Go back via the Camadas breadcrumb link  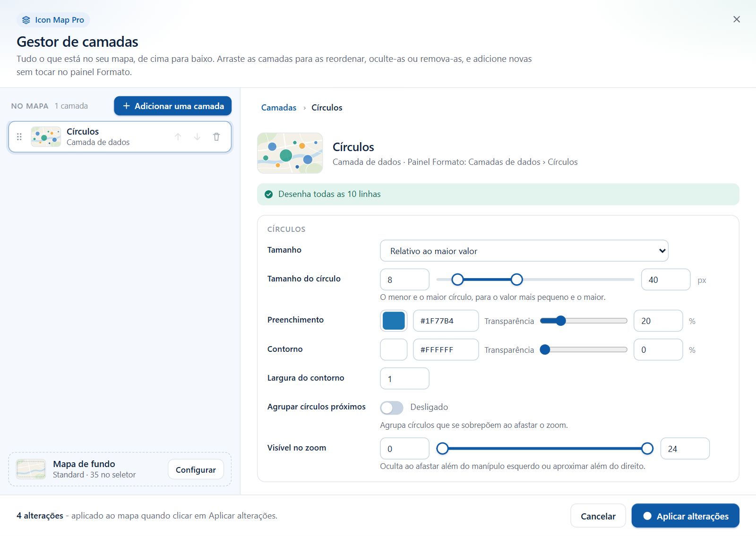coord(279,108)
